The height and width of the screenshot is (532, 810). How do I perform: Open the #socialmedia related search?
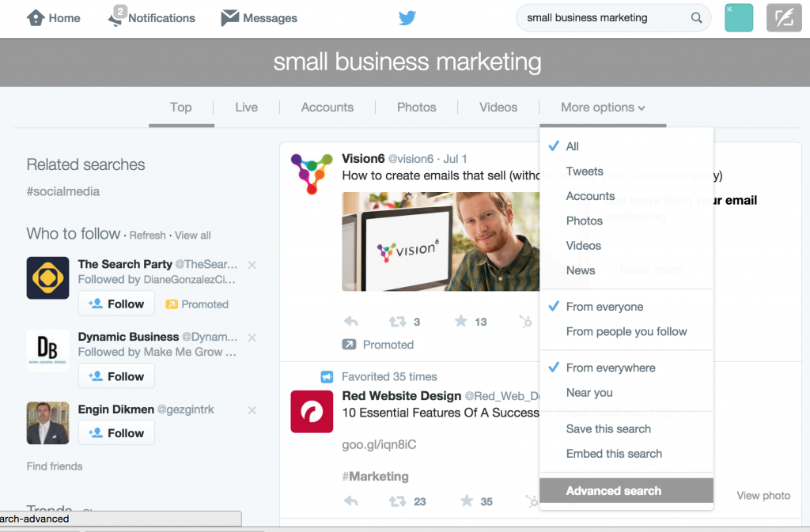point(63,191)
